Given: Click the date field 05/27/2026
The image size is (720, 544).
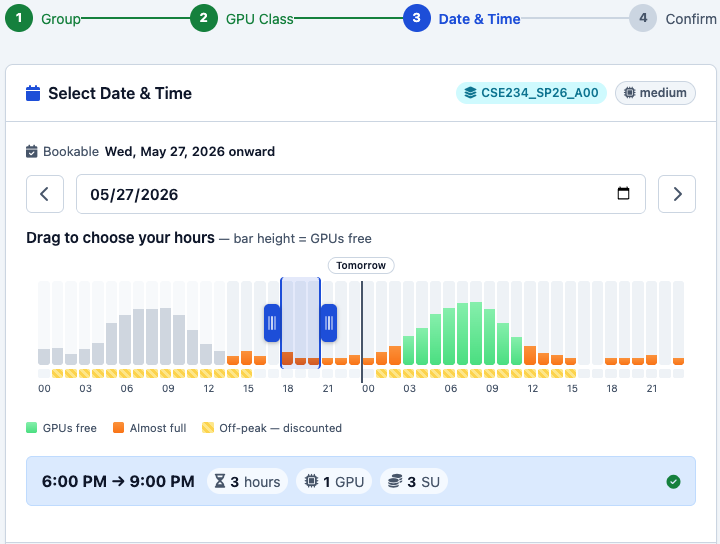Looking at the screenshot, I should (x=360, y=194).
